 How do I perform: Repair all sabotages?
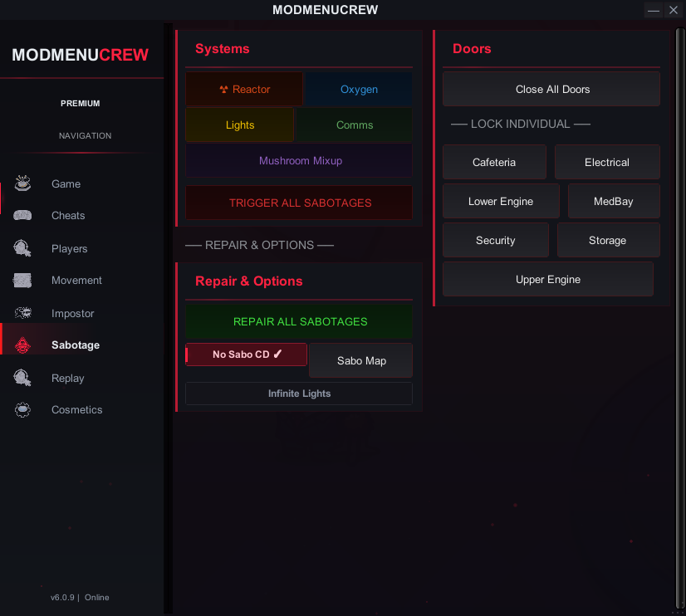(299, 321)
